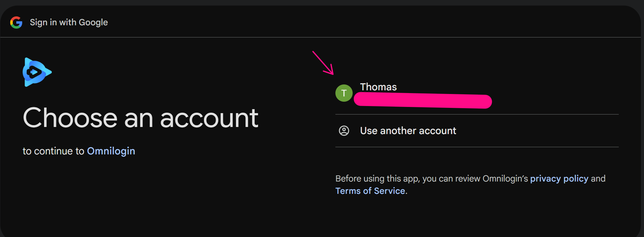Screen dimensions: 644x237
Task: Click the "Before using this app" notice text
Action: pyautogui.click(x=431, y=178)
